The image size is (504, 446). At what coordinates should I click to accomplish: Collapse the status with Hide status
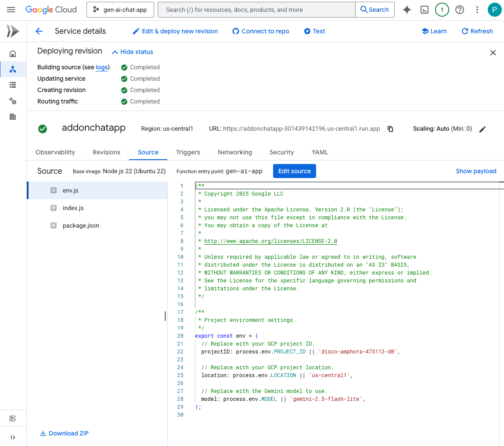tap(132, 52)
